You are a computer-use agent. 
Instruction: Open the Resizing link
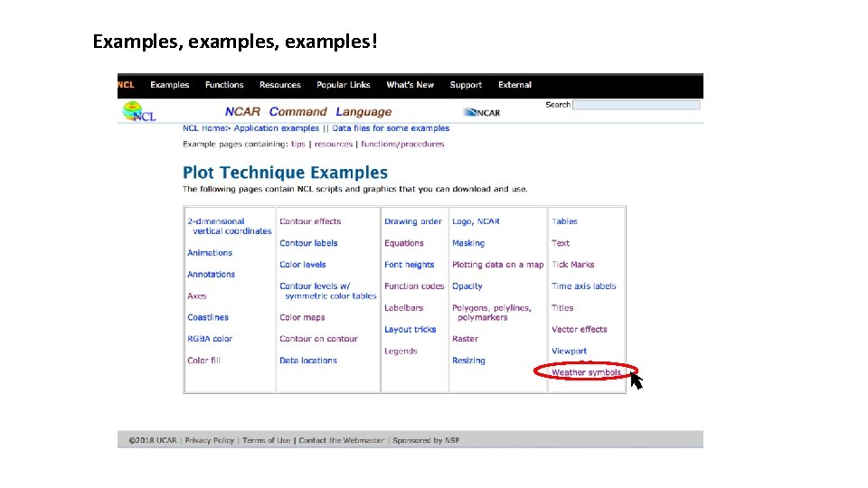[468, 361]
